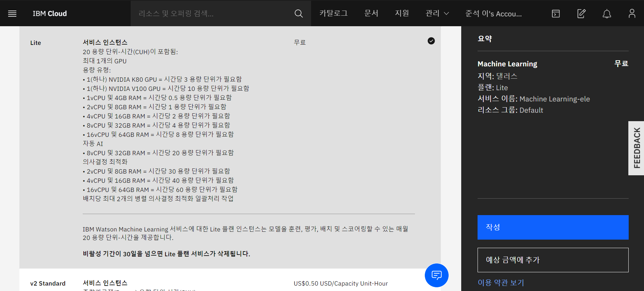Open the hamburger navigation menu
The image size is (644, 291).
click(12, 14)
